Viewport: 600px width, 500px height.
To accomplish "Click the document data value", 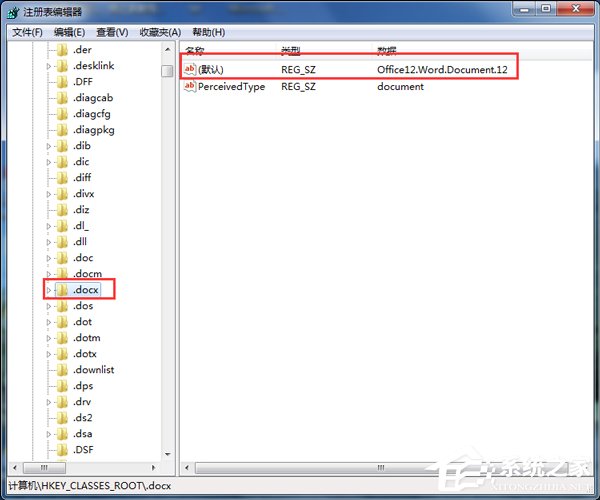I will 400,87.
